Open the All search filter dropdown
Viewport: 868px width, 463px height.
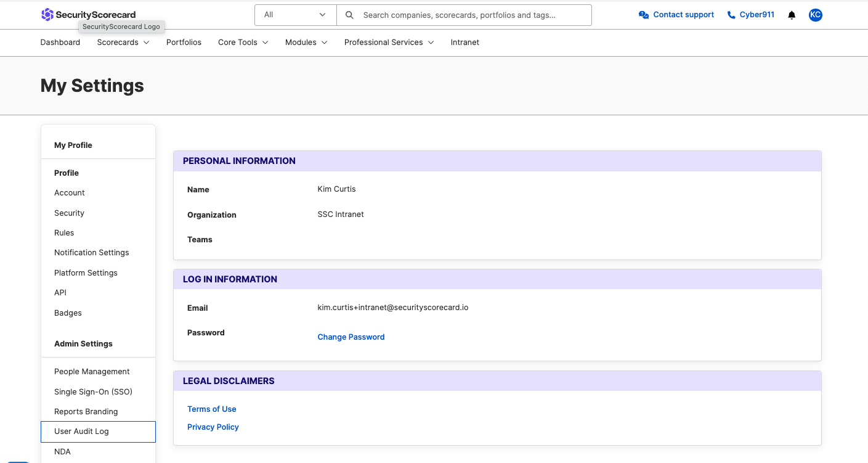point(296,15)
